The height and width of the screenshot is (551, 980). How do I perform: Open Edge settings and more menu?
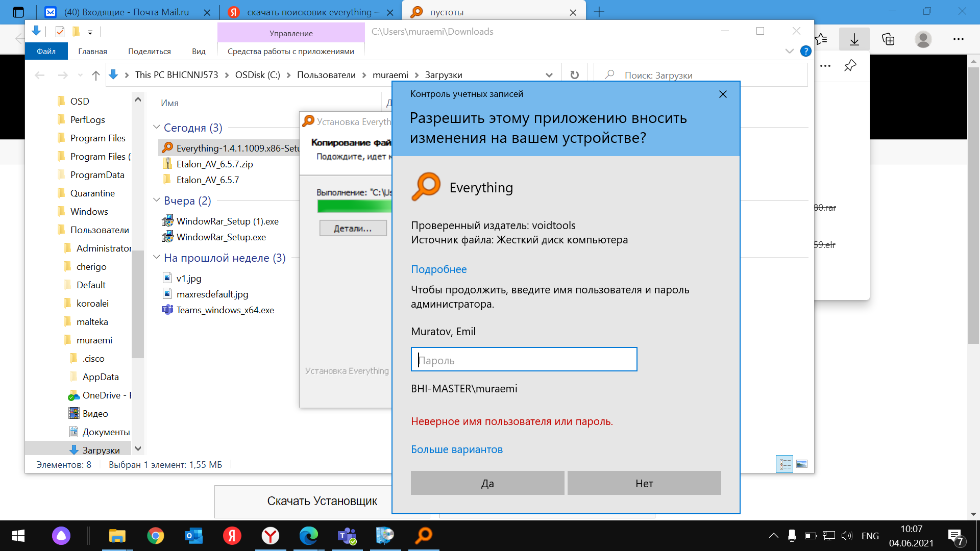pyautogui.click(x=959, y=39)
